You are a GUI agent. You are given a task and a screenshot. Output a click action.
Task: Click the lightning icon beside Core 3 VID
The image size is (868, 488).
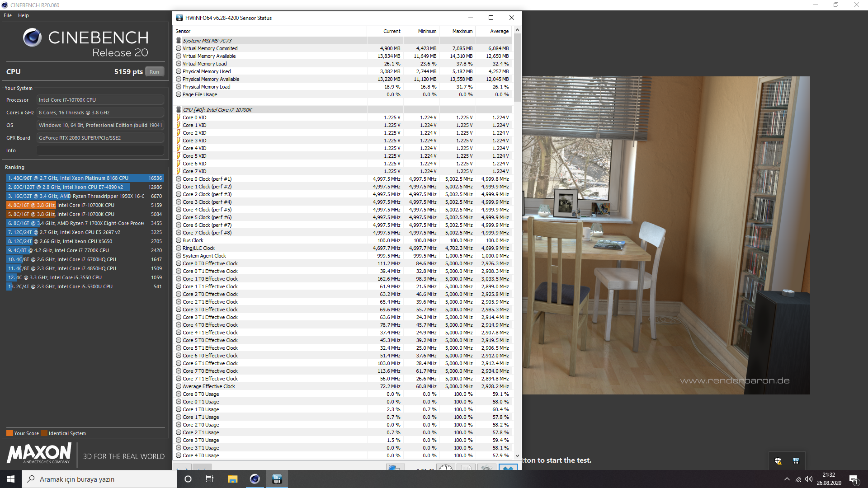(179, 141)
